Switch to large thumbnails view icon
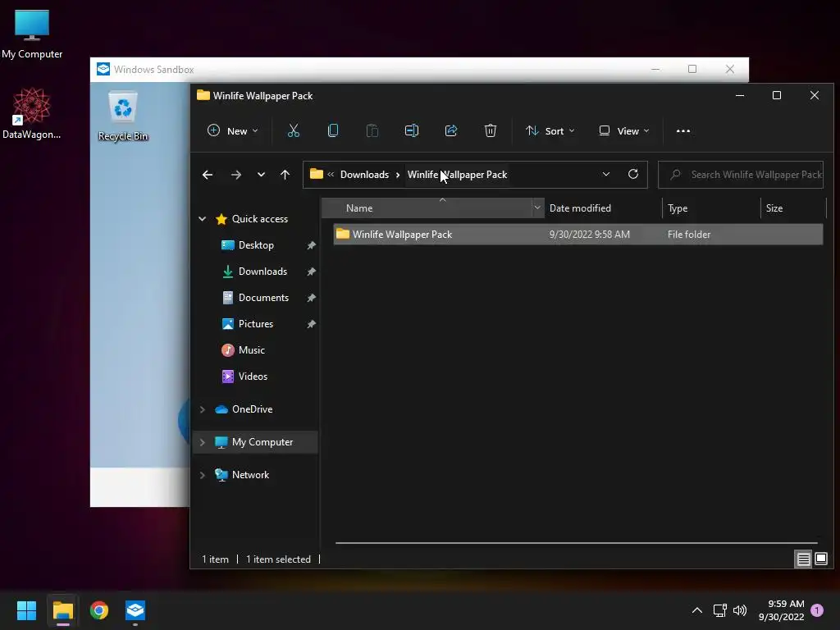840x630 pixels. pyautogui.click(x=821, y=559)
